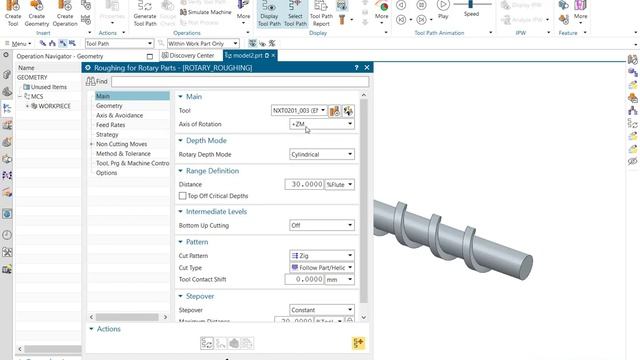Open the Menu dropdown

18,43
